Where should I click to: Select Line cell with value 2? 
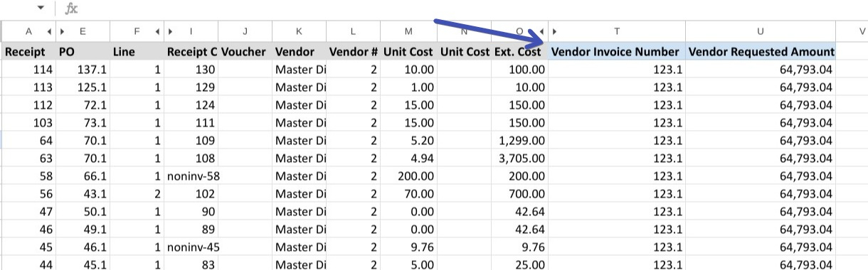coord(137,194)
